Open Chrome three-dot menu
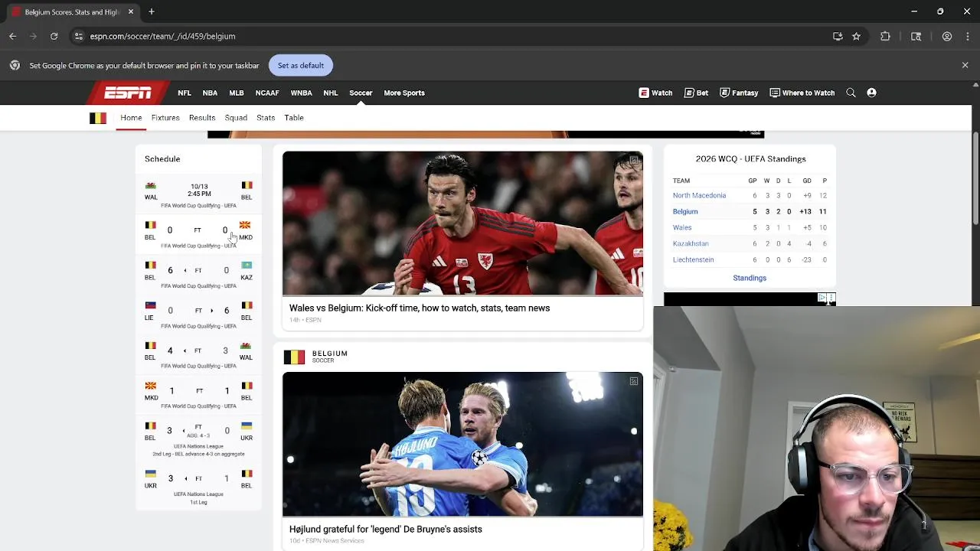This screenshot has height=551, width=980. [968, 36]
